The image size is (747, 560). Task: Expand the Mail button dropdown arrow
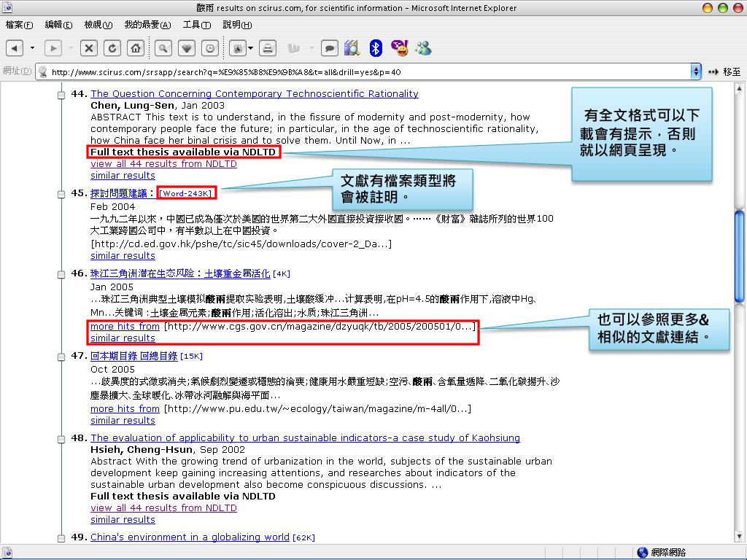coord(250,48)
